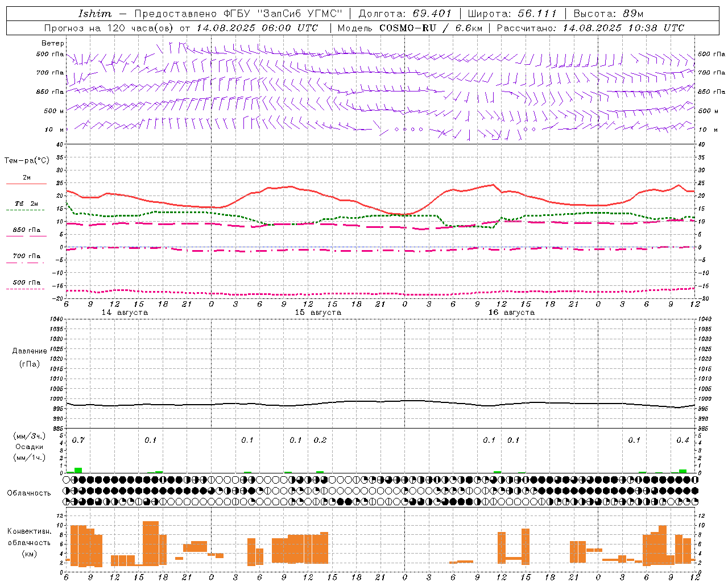Viewport: 728px width, 582px height.
Task: Click the longitude value Долгота: 69.401
Action: [x=404, y=14]
